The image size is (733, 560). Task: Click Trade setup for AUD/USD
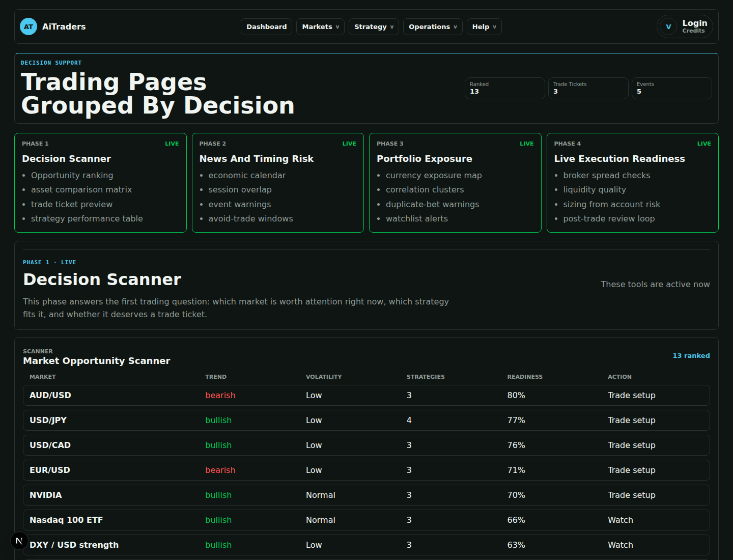[631, 395]
